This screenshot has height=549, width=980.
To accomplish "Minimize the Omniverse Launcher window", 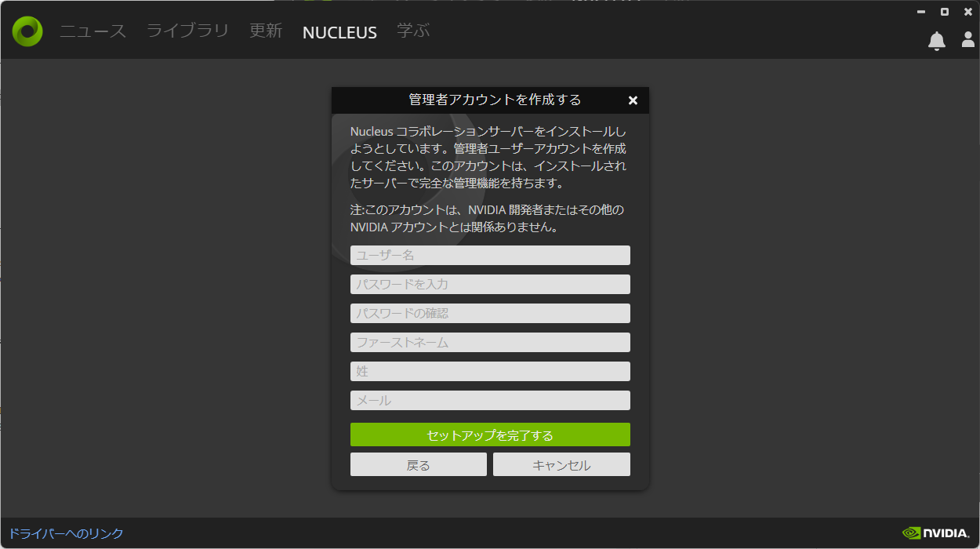I will point(920,11).
